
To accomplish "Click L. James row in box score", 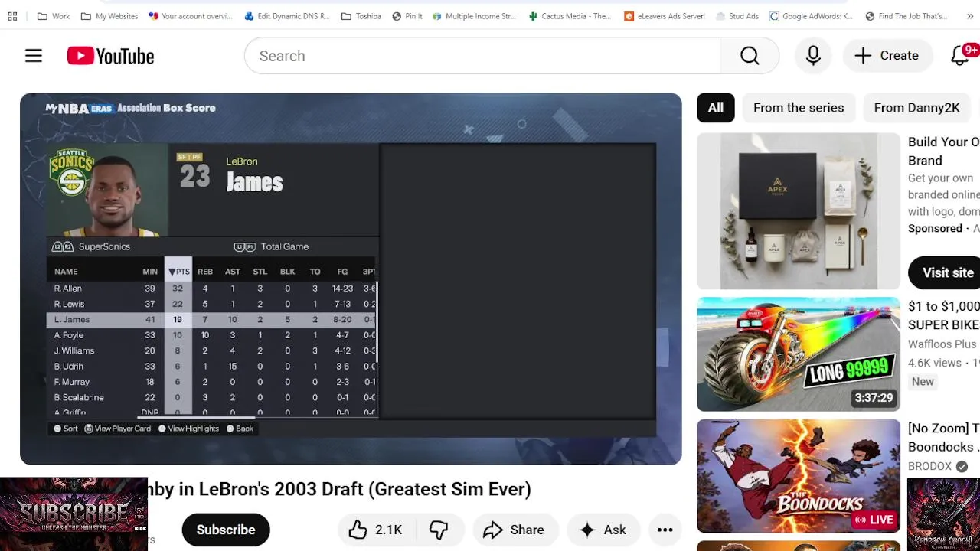I will click(212, 320).
